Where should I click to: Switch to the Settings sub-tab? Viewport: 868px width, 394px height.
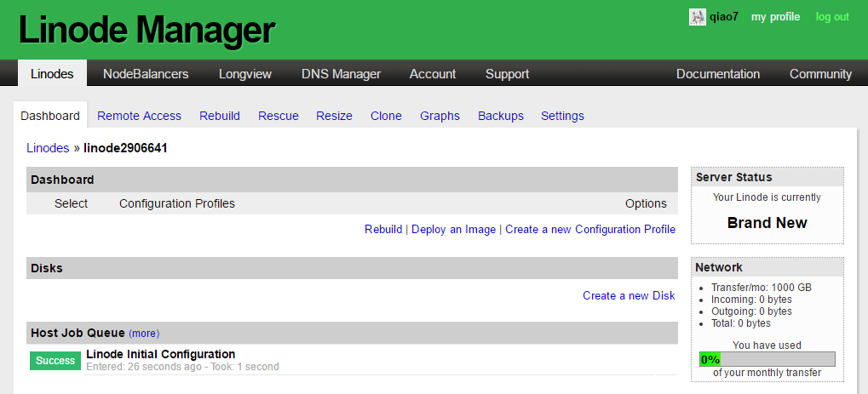(x=562, y=116)
